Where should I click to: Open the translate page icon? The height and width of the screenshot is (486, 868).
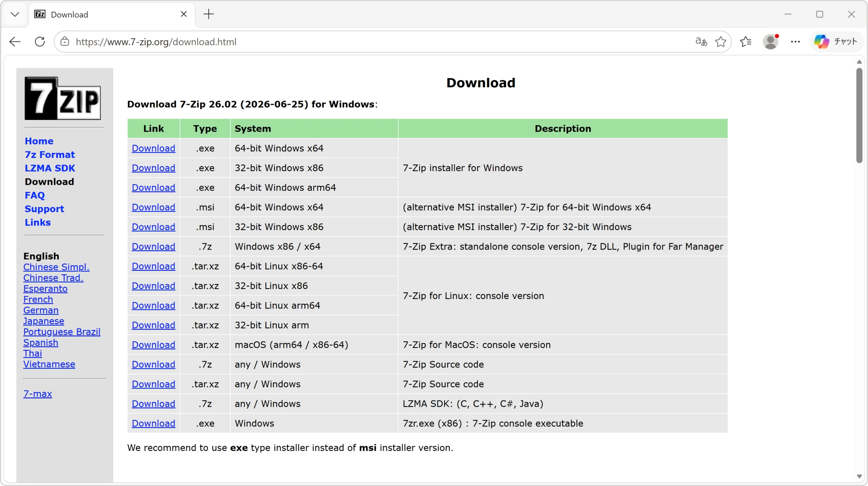[701, 42]
